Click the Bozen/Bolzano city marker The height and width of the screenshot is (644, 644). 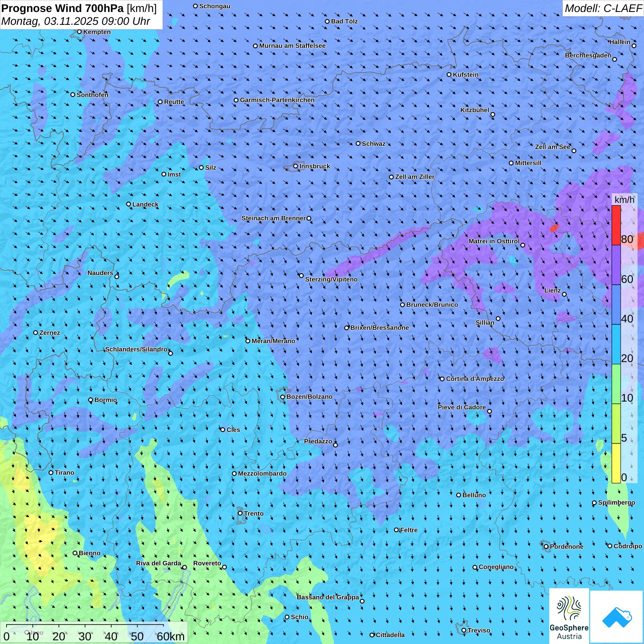pos(283,397)
